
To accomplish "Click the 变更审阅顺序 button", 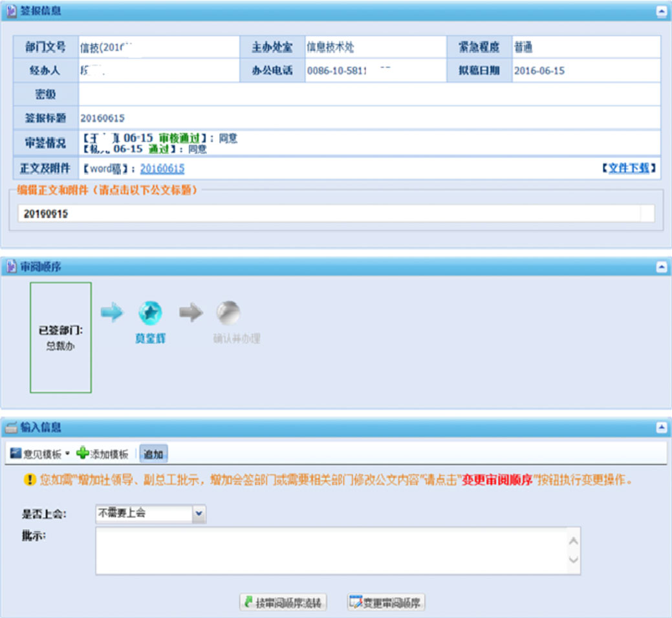I will coord(387,601).
